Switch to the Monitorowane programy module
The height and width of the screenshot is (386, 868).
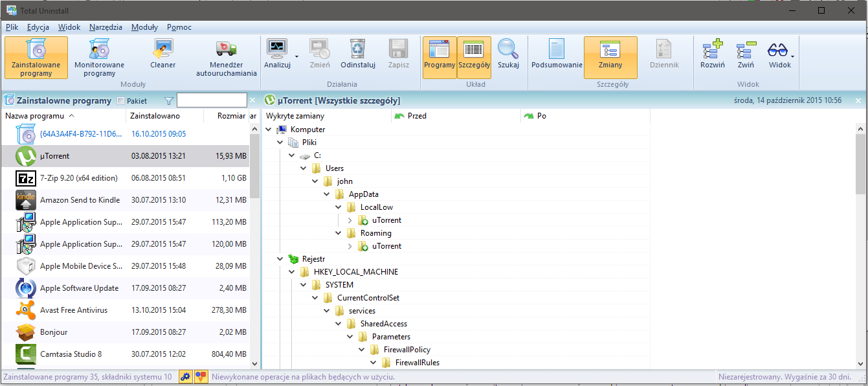100,58
